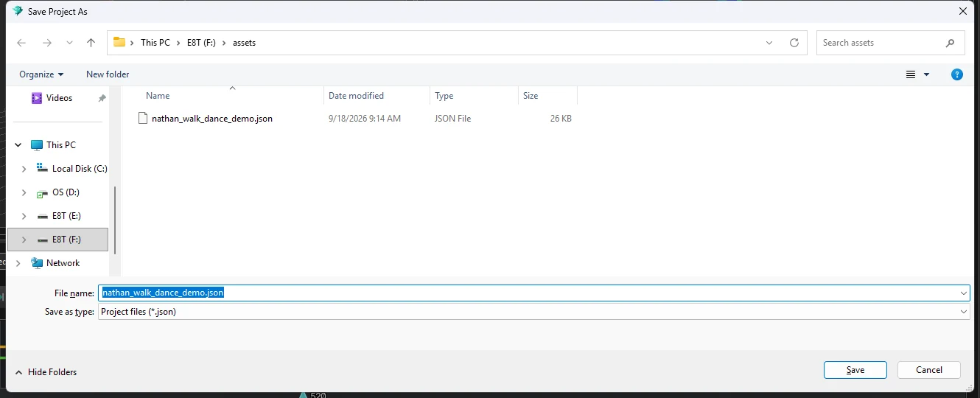Expand the E8T (E:) node

click(24, 216)
